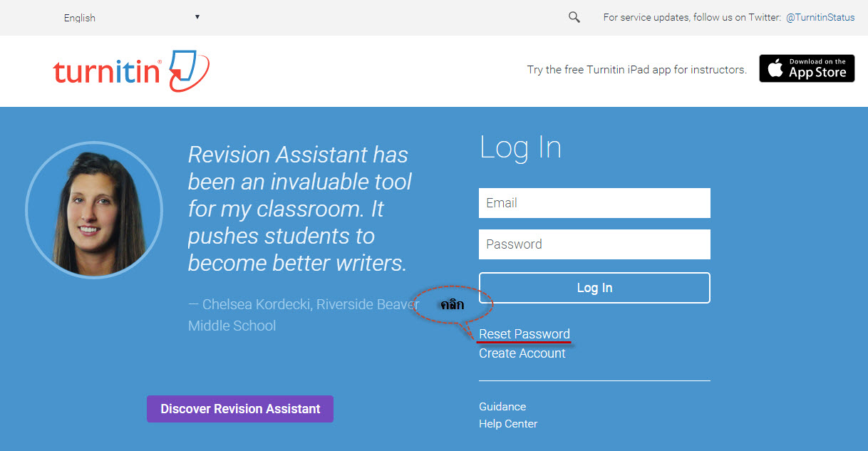Screen dimensions: 868x451
Task: Click the Turnitin logo
Action: pyautogui.click(x=131, y=71)
